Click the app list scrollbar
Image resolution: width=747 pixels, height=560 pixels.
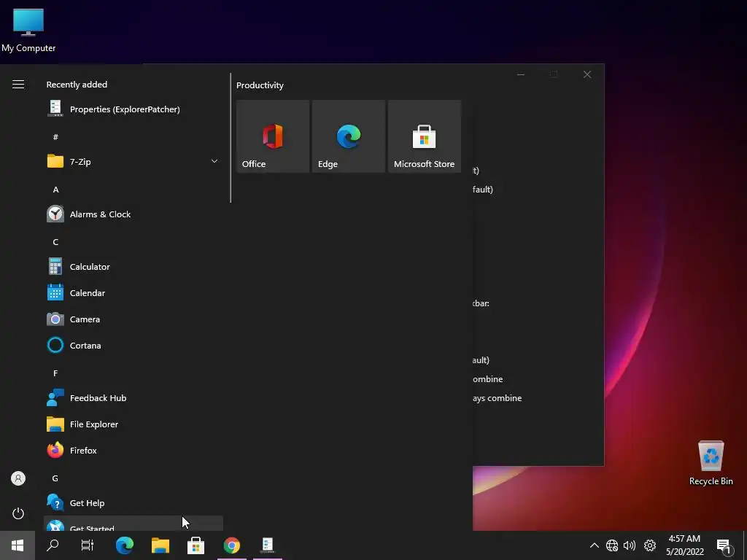231,138
